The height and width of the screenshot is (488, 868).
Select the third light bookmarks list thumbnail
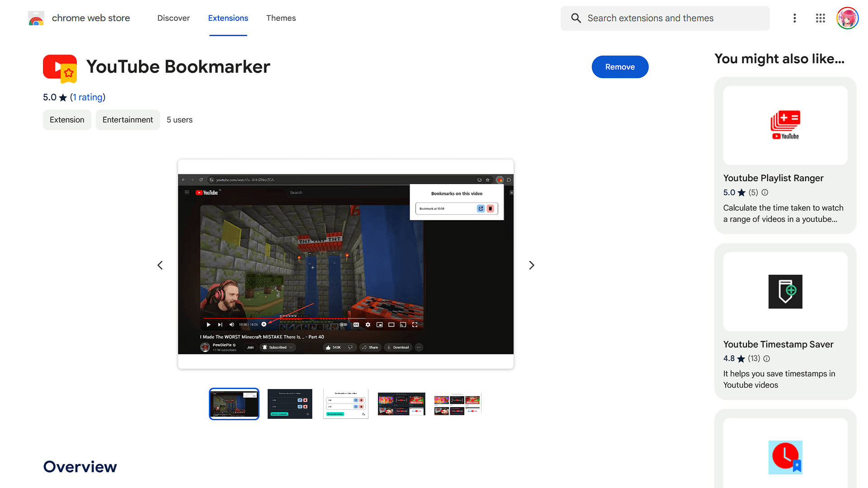pyautogui.click(x=346, y=404)
